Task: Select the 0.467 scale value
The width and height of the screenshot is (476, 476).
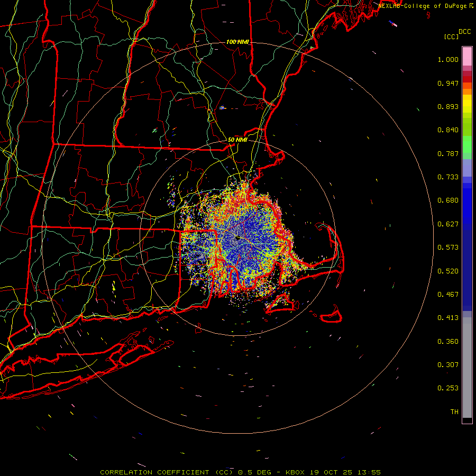Action: 448,295
